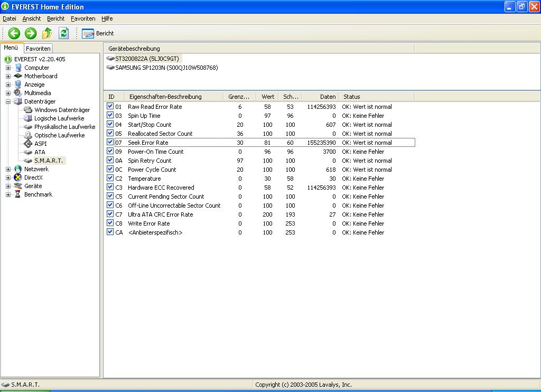
Task: Click the Logische Laufwerke icon
Action: [28, 118]
